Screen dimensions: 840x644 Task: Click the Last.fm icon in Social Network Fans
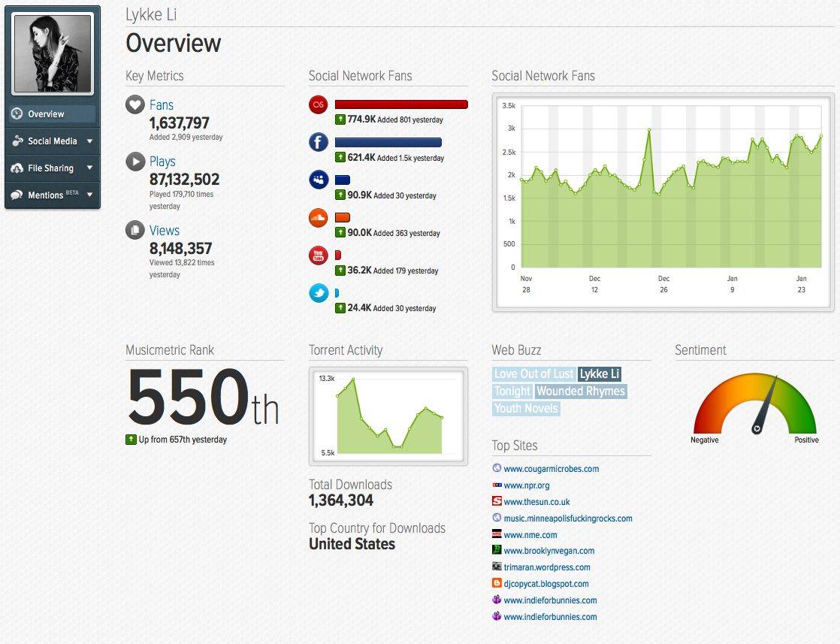click(318, 104)
